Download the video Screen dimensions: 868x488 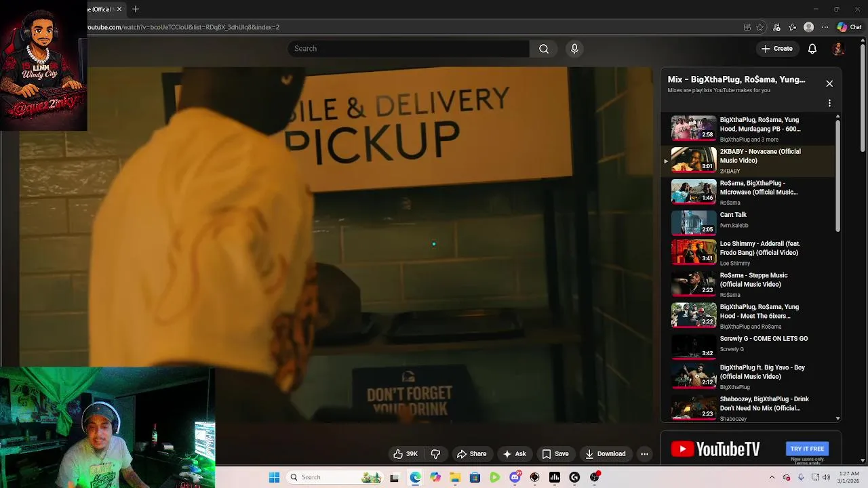coord(605,454)
